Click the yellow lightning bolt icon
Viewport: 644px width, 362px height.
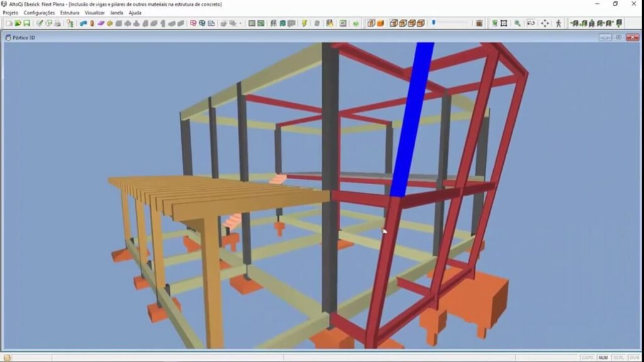coord(304,23)
